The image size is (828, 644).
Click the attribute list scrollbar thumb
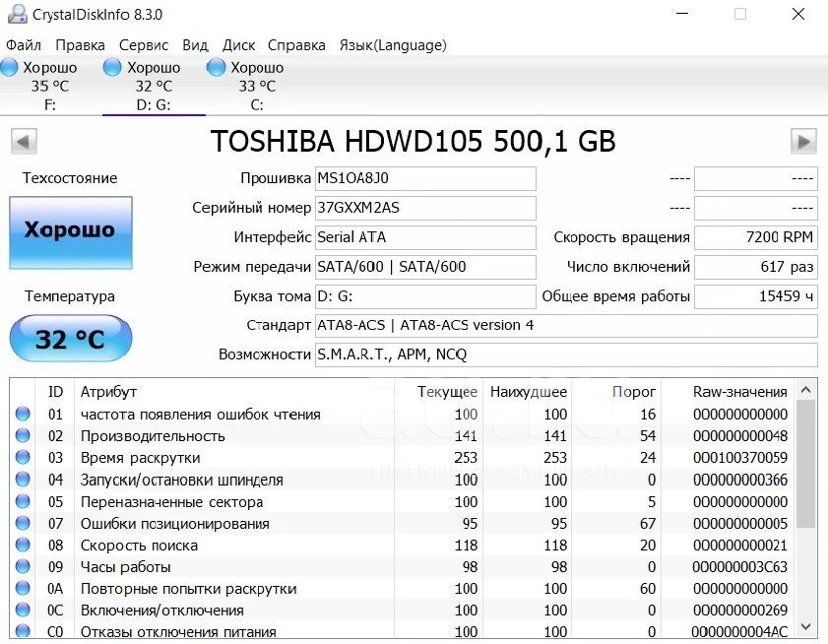pyautogui.click(x=805, y=464)
